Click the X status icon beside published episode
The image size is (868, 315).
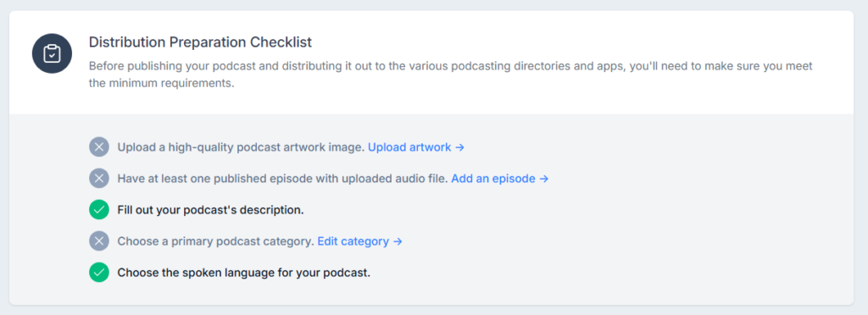99,179
